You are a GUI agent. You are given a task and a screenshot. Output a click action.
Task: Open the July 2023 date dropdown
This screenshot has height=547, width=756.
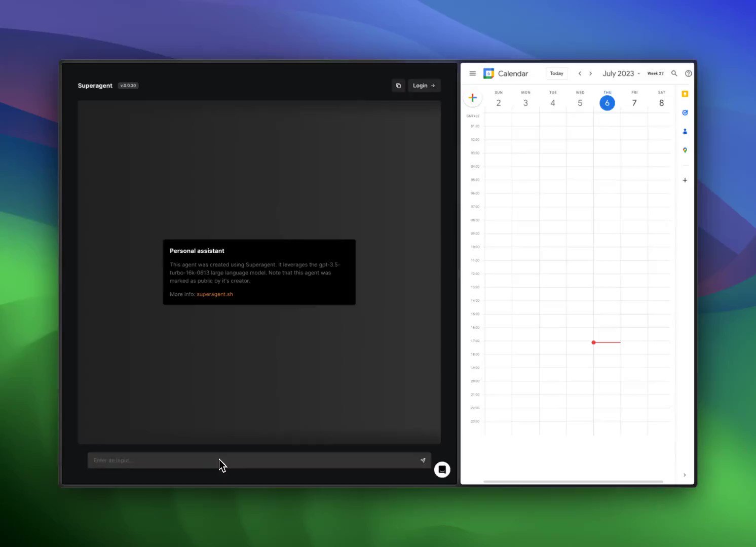coord(620,73)
